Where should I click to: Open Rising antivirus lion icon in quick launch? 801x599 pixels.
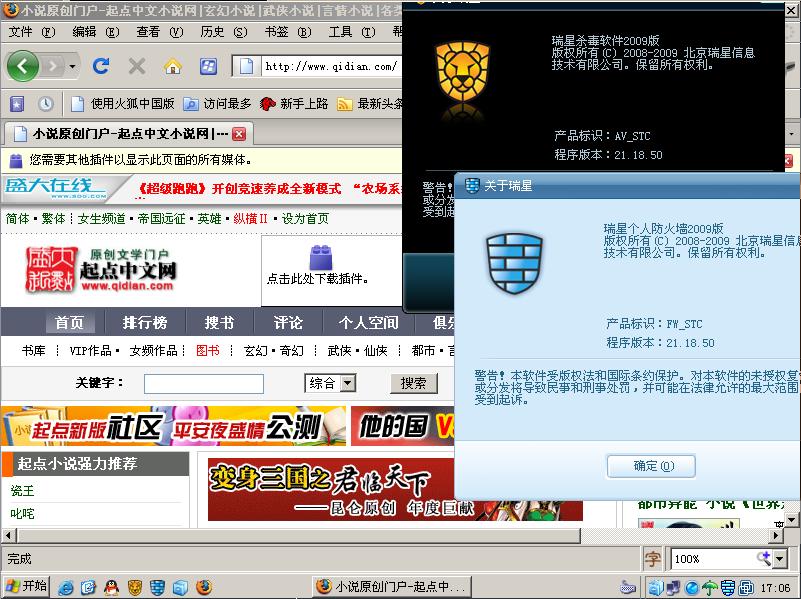[134, 587]
